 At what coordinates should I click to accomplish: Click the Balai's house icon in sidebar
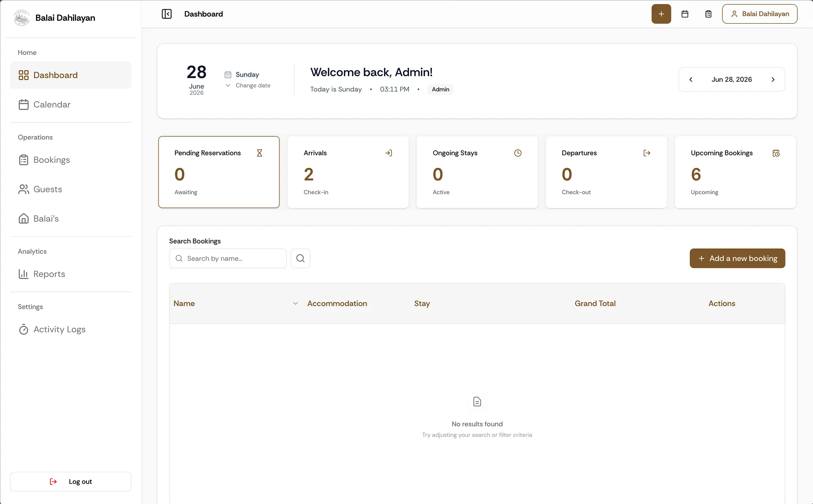pos(24,219)
